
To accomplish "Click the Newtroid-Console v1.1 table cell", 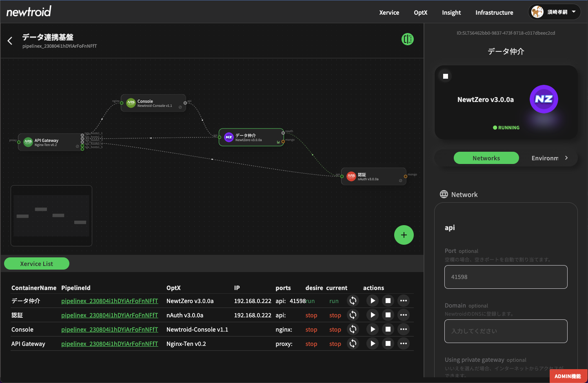I will (x=197, y=329).
